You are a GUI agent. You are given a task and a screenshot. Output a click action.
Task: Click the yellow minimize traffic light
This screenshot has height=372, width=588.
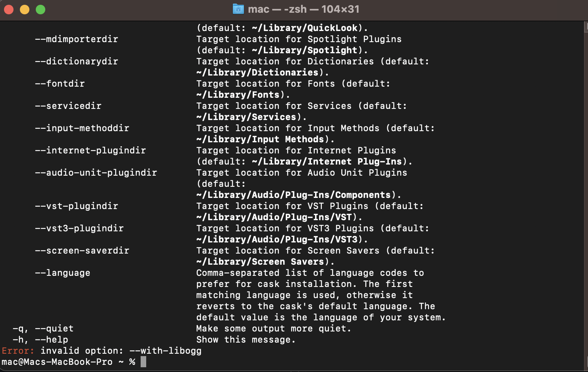(25, 9)
